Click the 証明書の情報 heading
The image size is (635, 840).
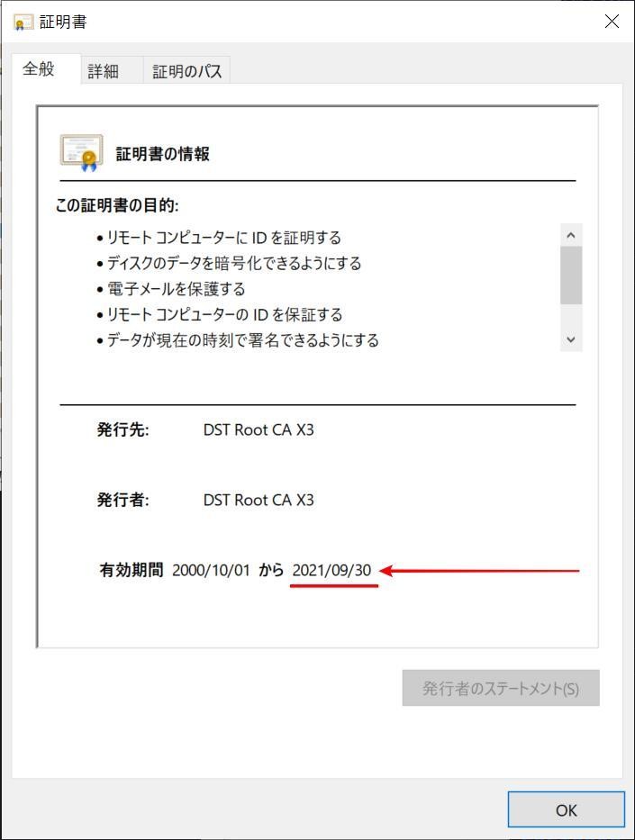click(163, 154)
